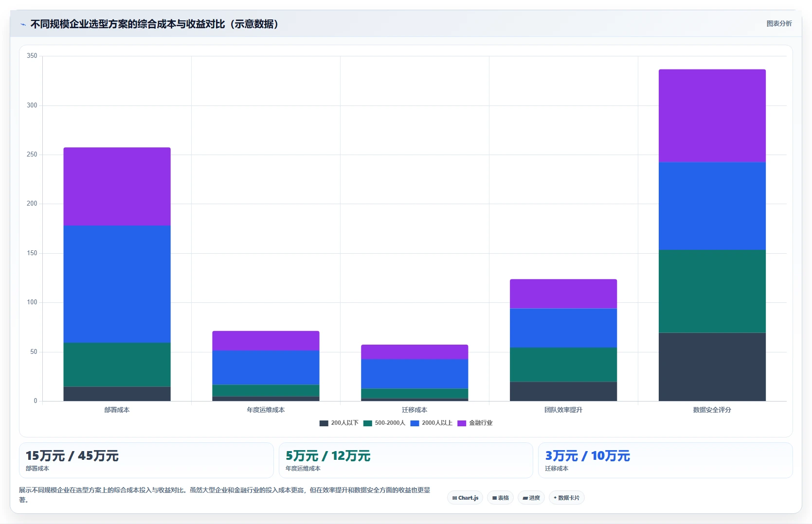
Task: Click the blue segment of 迁移成本 bar
Action: 415,374
